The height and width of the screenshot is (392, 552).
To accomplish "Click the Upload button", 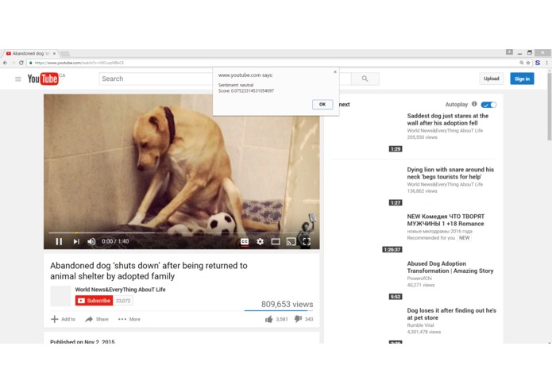I will pyautogui.click(x=491, y=79).
